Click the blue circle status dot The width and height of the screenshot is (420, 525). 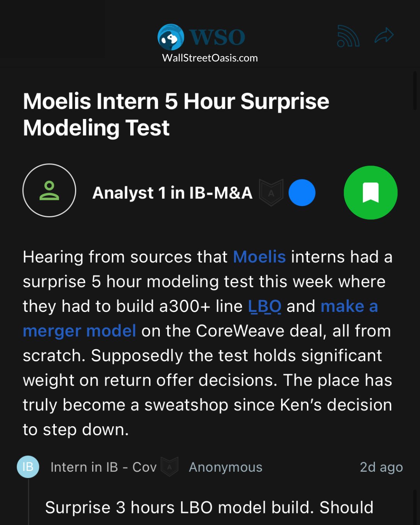click(302, 192)
